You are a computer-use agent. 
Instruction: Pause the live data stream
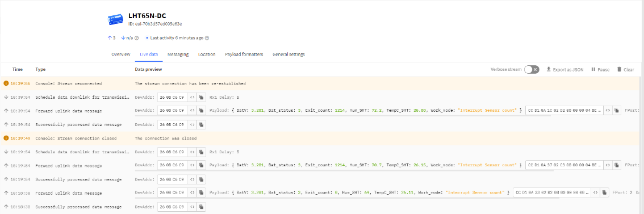[x=600, y=69]
